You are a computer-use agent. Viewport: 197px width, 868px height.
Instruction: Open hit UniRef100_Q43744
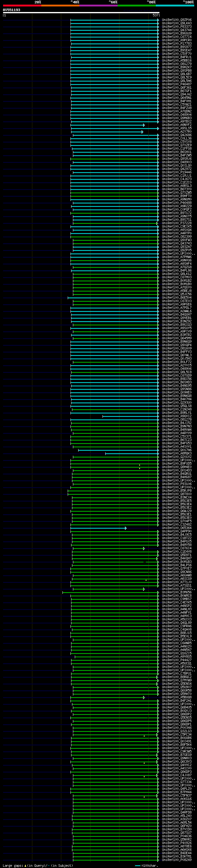pos(177,30)
